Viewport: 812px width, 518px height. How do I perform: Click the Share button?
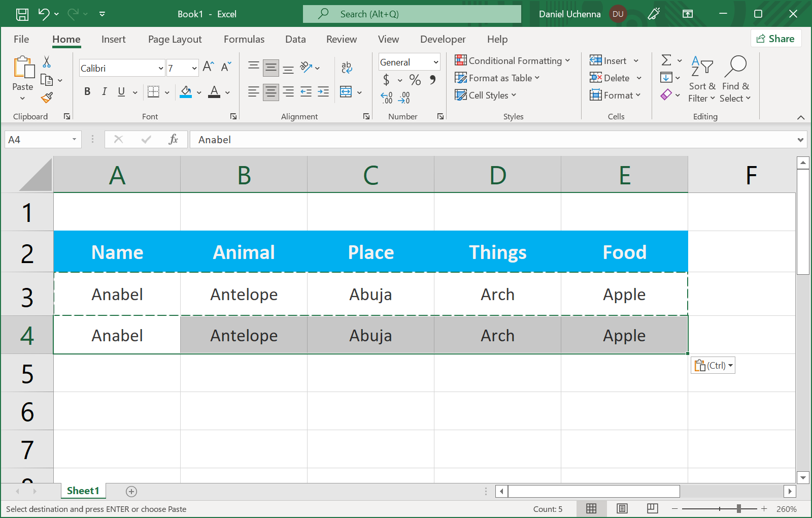(x=775, y=39)
